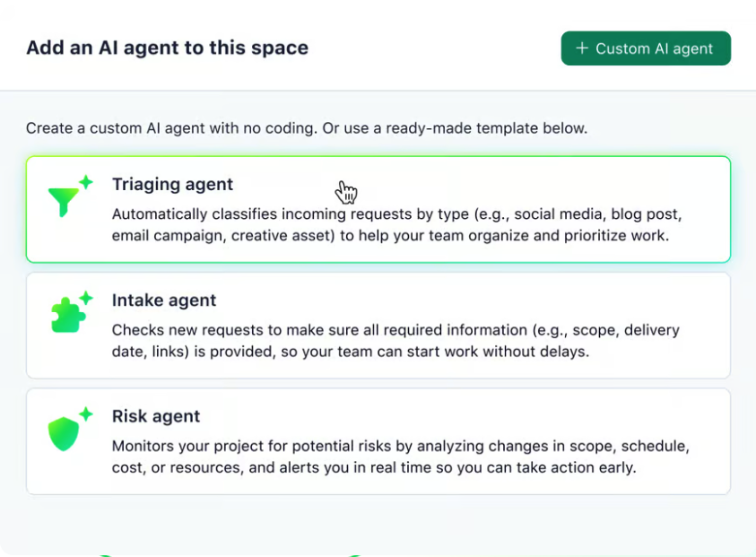
Task: Click the sparkle star beside the funnel icon
Action: click(86, 182)
